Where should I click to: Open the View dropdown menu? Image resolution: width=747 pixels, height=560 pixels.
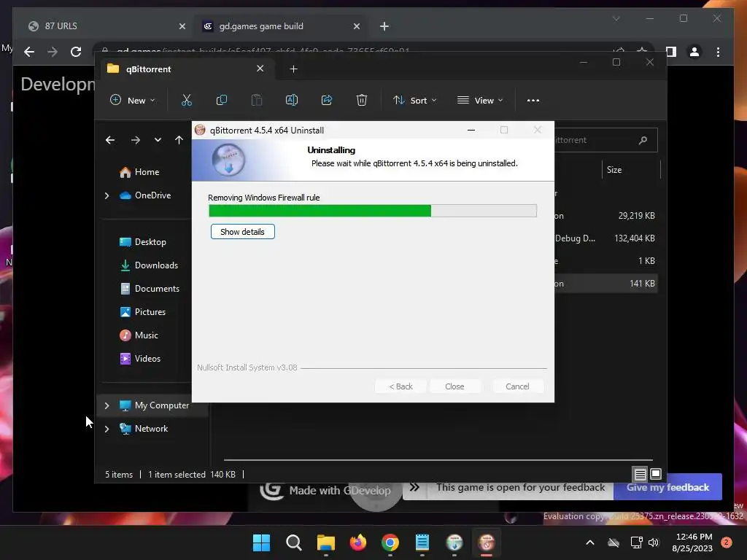480,101
